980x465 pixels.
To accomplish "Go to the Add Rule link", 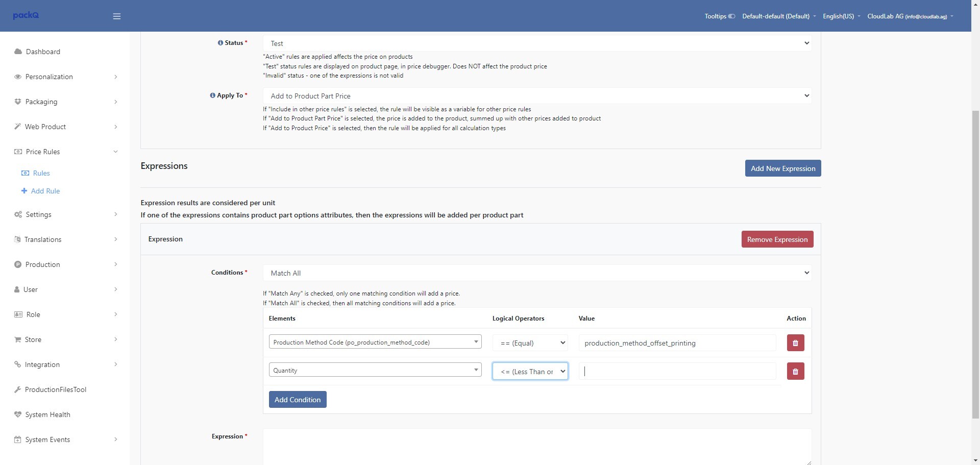I will (x=45, y=191).
